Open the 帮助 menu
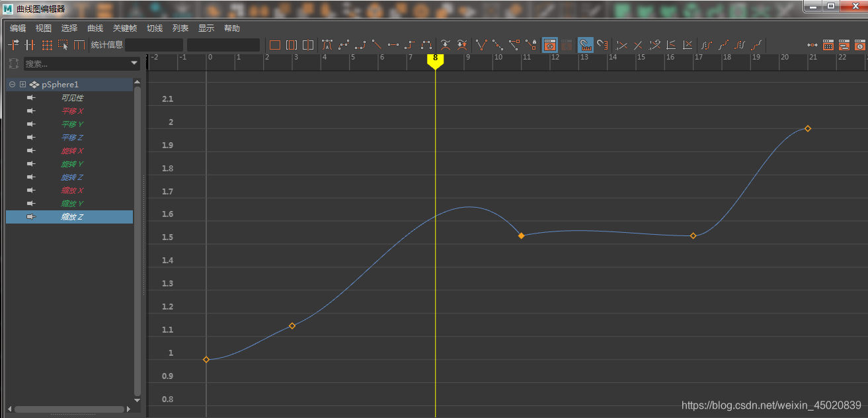Image resolution: width=868 pixels, height=418 pixels. 232,28
